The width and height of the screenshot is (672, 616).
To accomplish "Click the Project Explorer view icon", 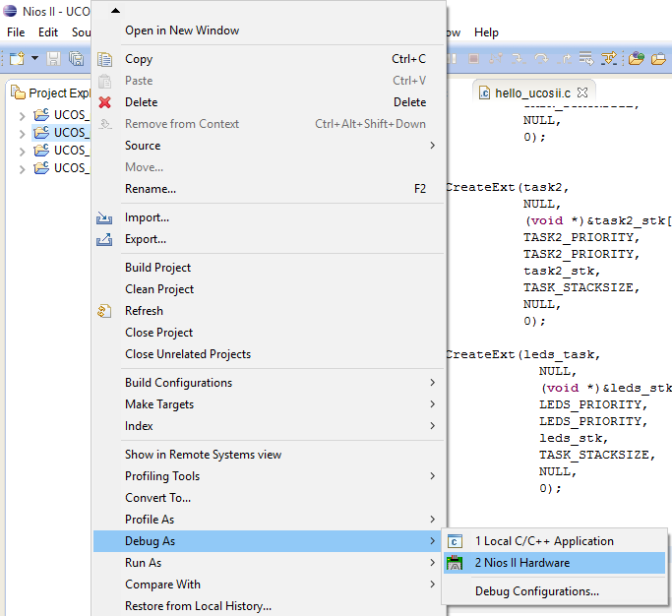I will tap(18, 92).
